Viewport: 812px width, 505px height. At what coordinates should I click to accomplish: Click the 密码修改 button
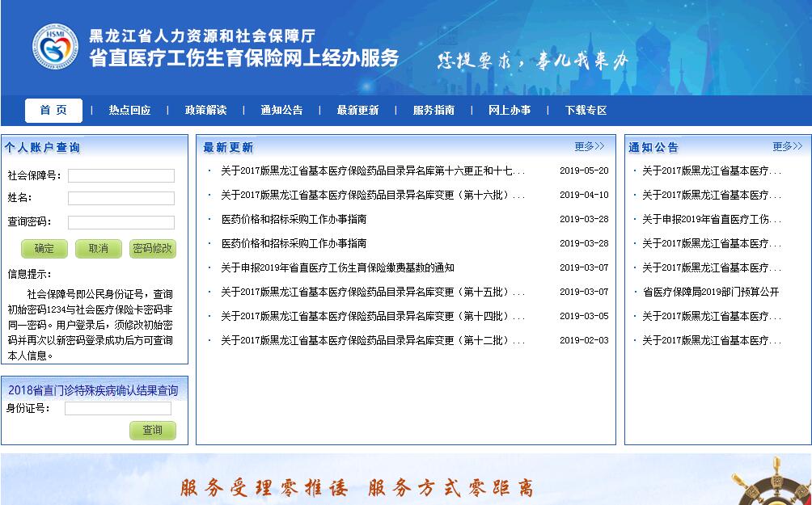152,249
